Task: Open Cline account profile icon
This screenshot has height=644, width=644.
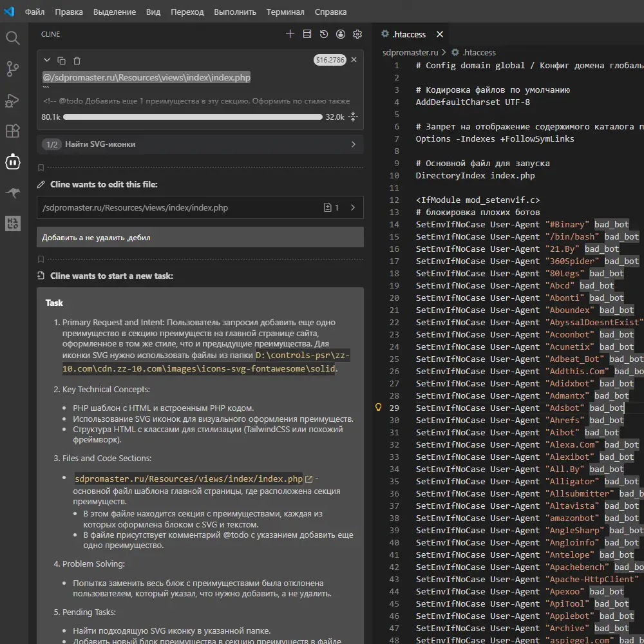Action: click(341, 34)
